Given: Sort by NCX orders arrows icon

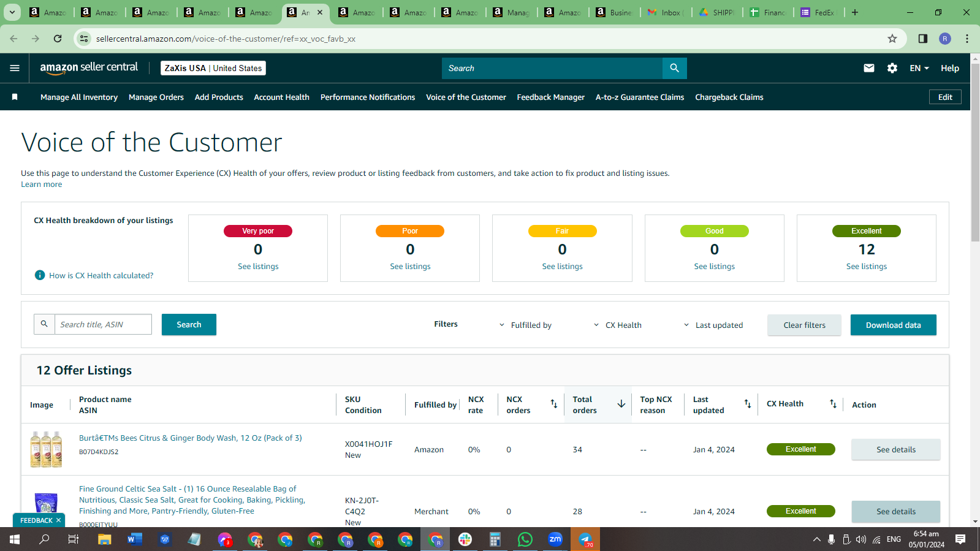Looking at the screenshot, I should (x=553, y=404).
